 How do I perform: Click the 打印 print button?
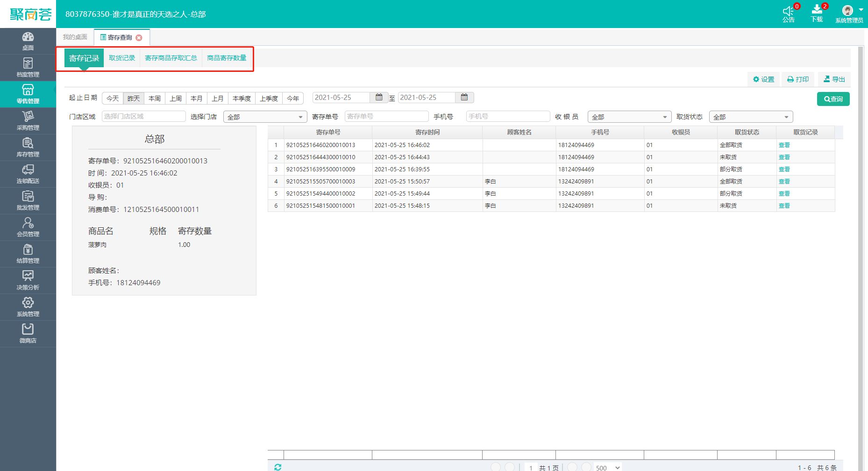pos(798,79)
